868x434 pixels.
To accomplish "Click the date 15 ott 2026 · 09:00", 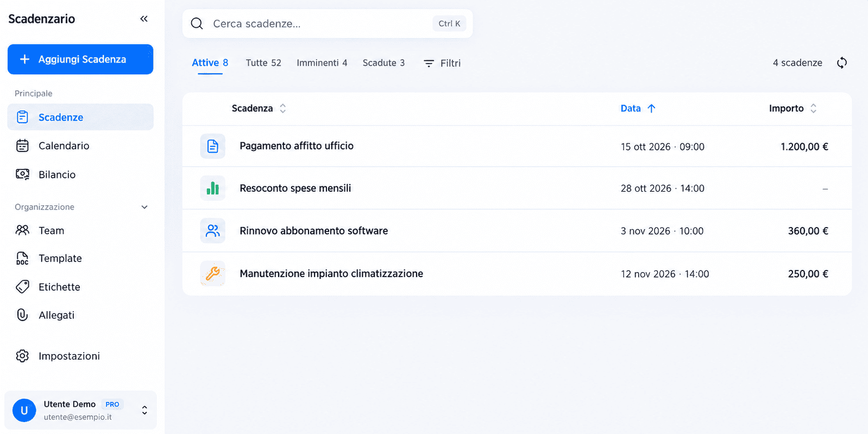I will [x=663, y=147].
